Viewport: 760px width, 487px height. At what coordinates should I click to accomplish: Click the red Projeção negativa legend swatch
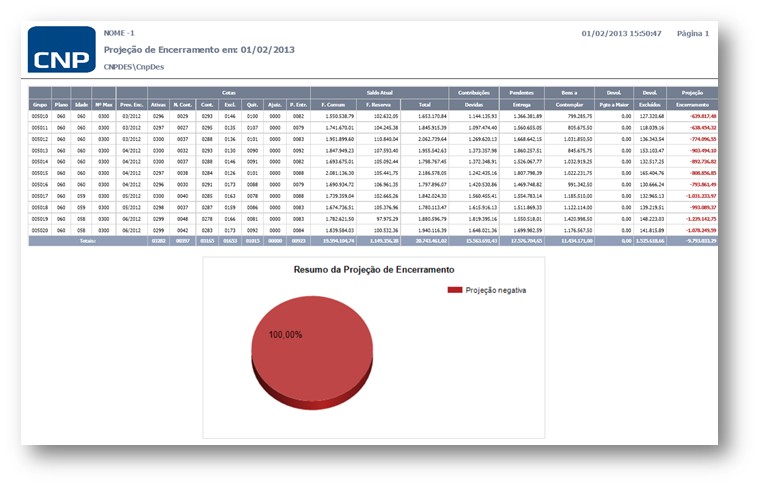455,290
